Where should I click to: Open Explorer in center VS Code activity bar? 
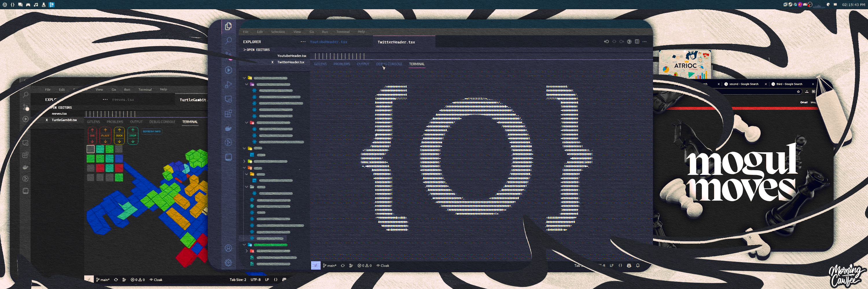[228, 26]
